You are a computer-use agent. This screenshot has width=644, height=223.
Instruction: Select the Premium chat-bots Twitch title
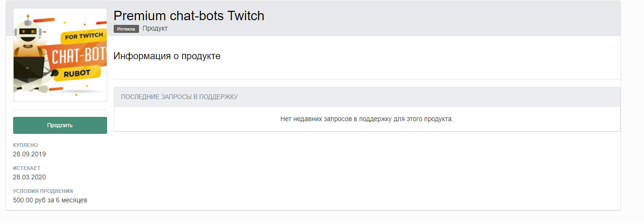189,15
